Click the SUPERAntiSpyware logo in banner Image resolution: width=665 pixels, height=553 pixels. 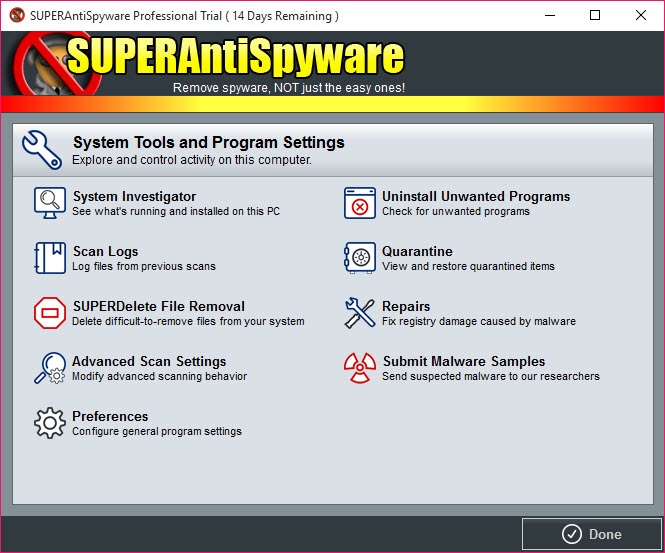pos(208,63)
